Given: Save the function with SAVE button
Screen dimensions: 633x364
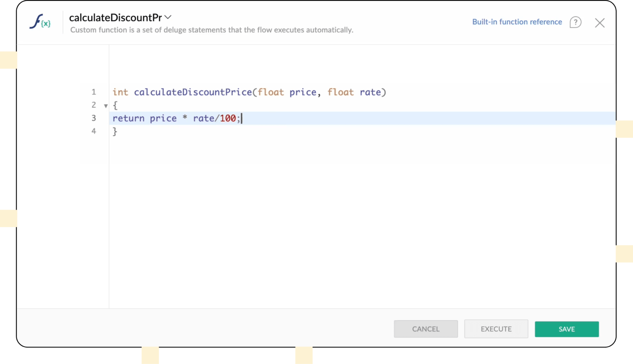Looking at the screenshot, I should tap(567, 329).
